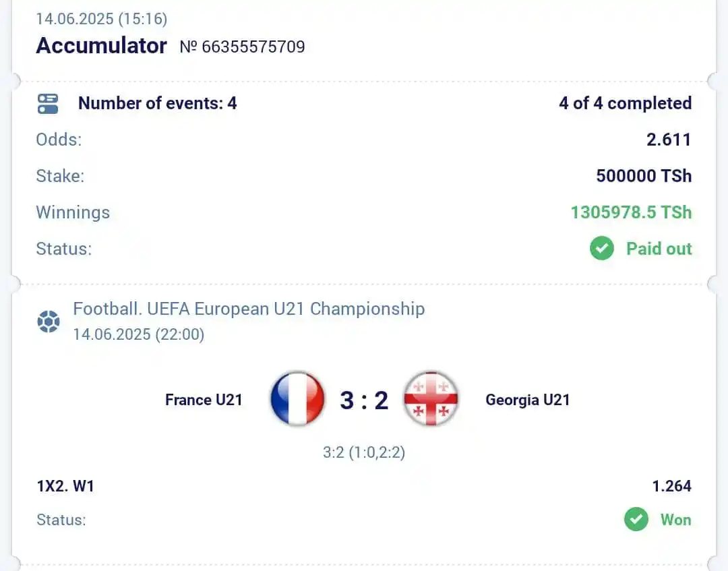728x571 pixels.
Task: Click the football sport icon
Action: pyautogui.click(x=49, y=322)
